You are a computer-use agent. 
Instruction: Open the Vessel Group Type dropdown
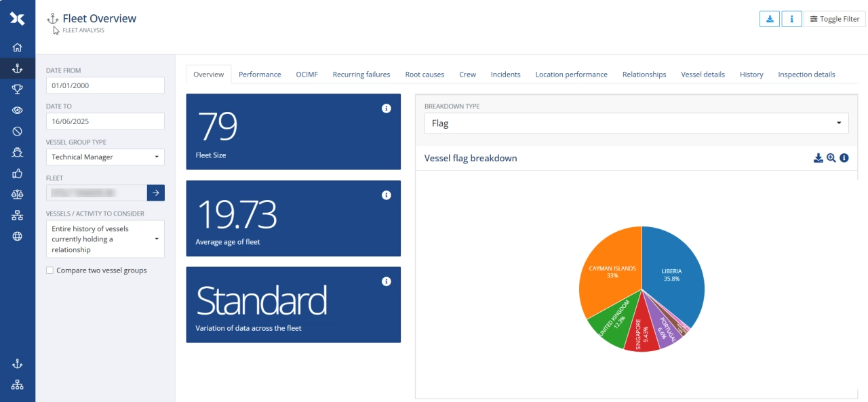point(105,157)
